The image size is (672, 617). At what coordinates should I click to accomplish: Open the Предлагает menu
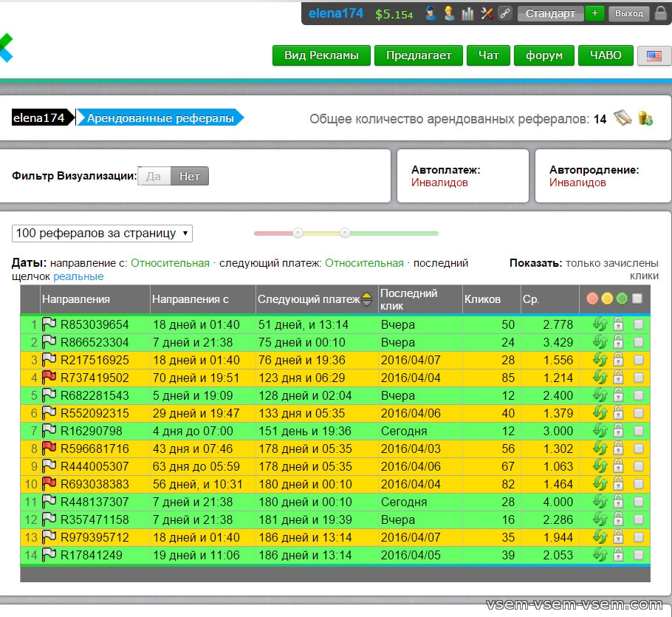point(419,55)
